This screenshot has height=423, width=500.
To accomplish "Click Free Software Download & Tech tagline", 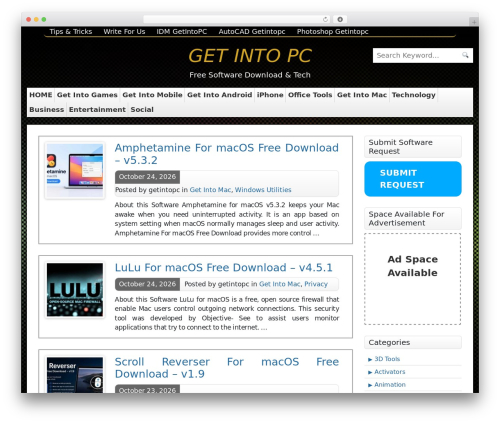I will pyautogui.click(x=250, y=75).
